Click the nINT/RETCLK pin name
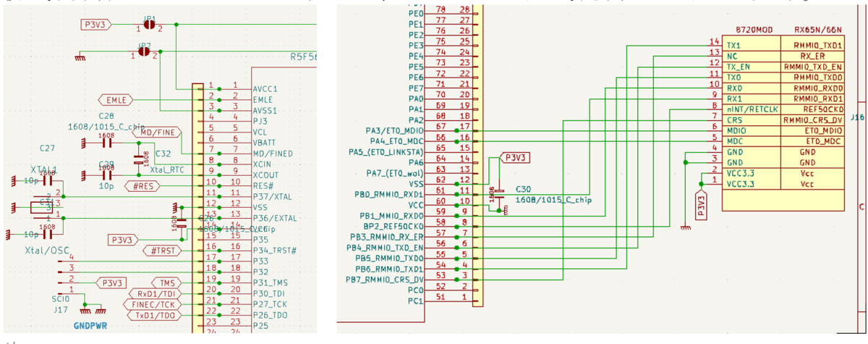 752,109
